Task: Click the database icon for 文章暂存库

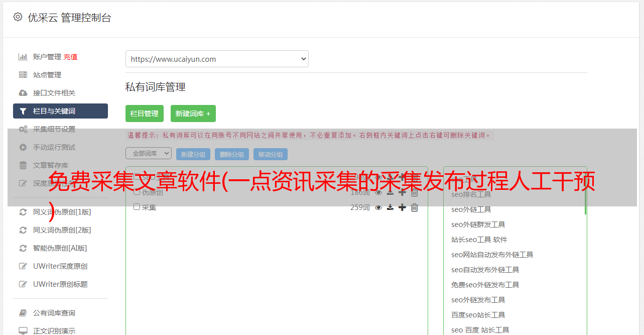Action: 23,165
